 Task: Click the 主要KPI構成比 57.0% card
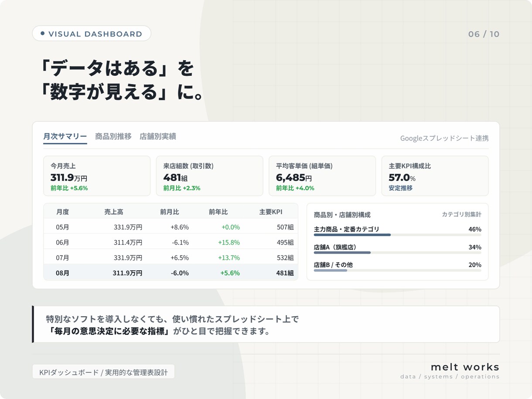(435, 176)
